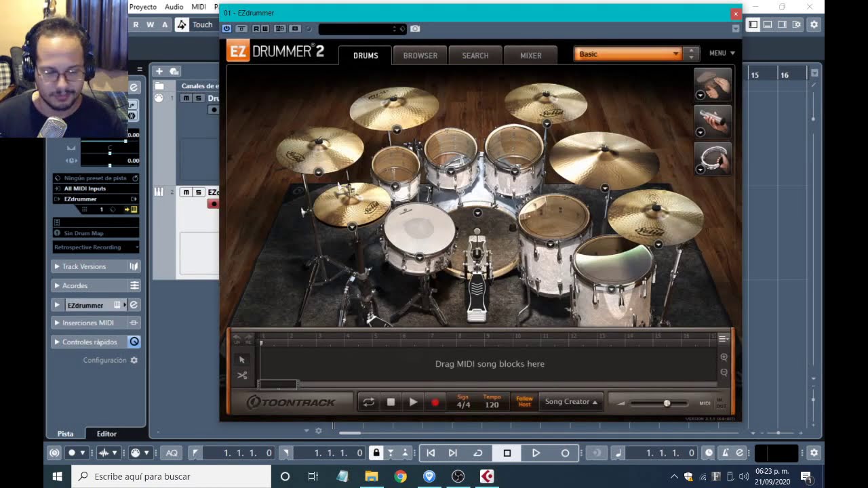The height and width of the screenshot is (488, 868).
Task: Take plugin snapshot with camera icon
Action: tap(415, 28)
